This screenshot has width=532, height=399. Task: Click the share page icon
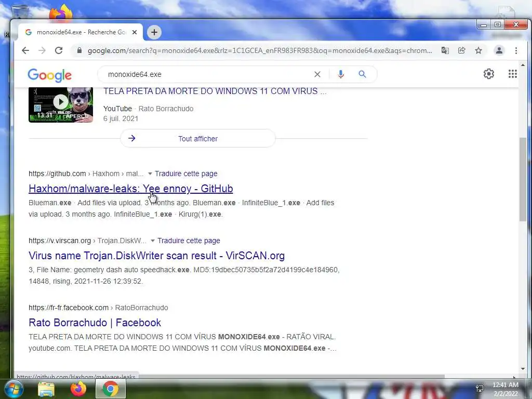point(461,50)
